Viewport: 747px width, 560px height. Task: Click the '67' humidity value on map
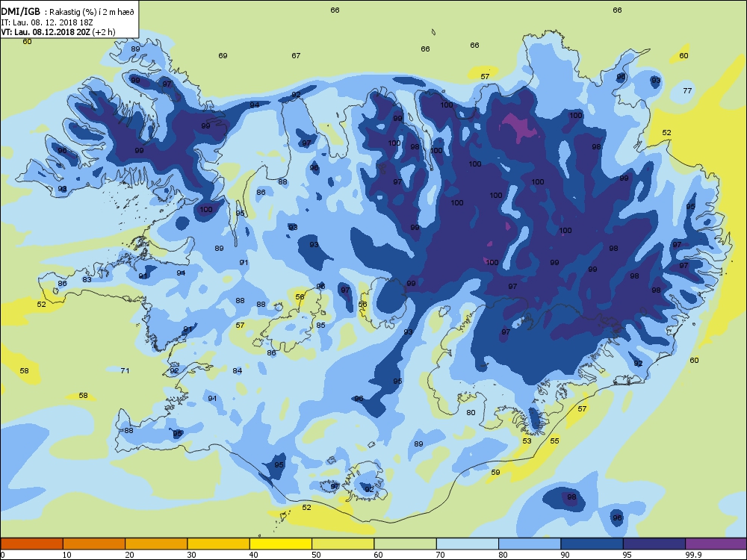pyautogui.click(x=296, y=56)
